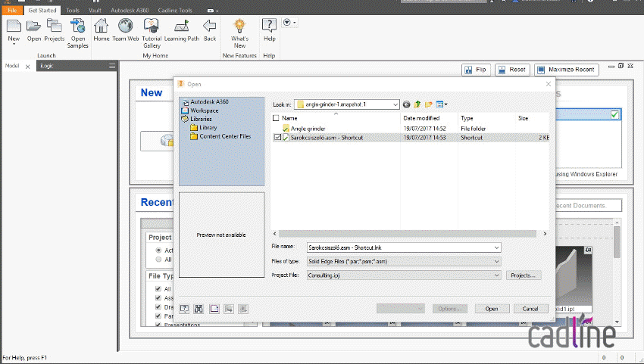Switch to Vault ribbon tab
This screenshot has width=644, height=364.
tap(95, 11)
